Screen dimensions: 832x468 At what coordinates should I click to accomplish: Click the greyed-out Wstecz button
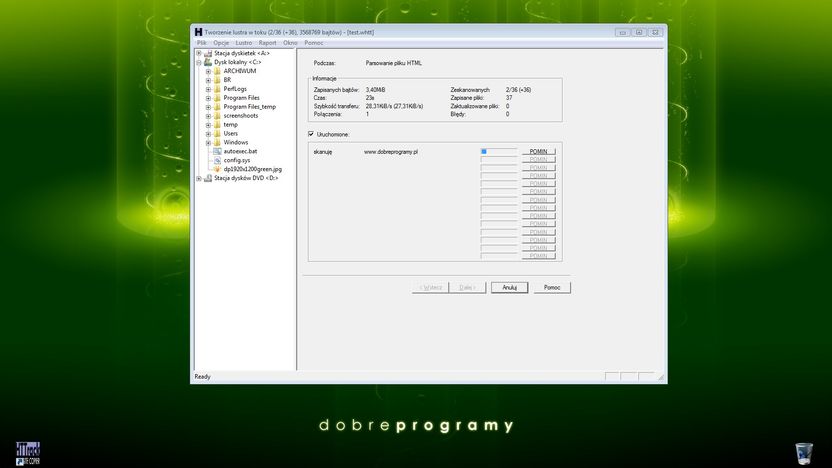[x=430, y=288]
